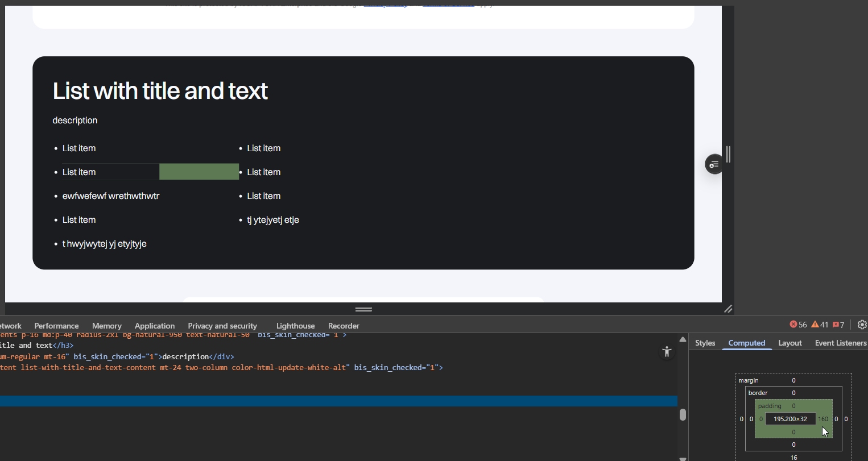Open the Memory panel
This screenshot has height=461, width=868.
[x=107, y=326]
